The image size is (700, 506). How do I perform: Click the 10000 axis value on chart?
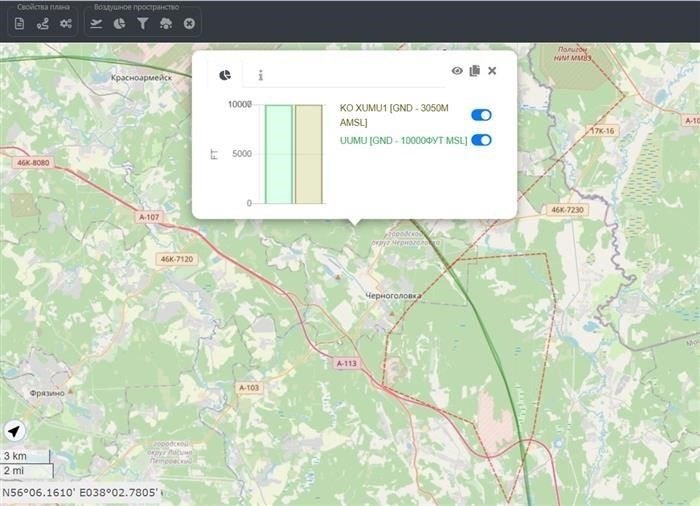[240, 105]
